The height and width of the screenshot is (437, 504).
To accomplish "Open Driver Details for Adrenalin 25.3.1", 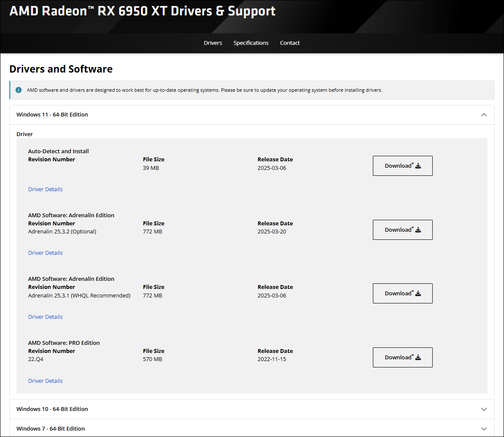I will (45, 317).
